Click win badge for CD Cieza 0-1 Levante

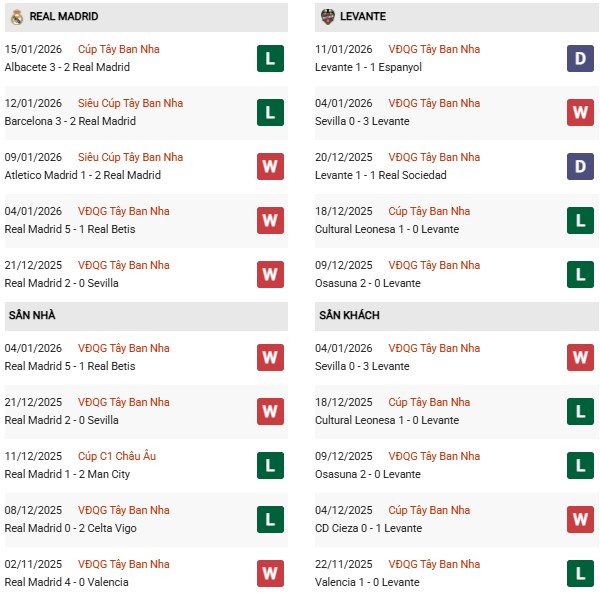pyautogui.click(x=580, y=520)
